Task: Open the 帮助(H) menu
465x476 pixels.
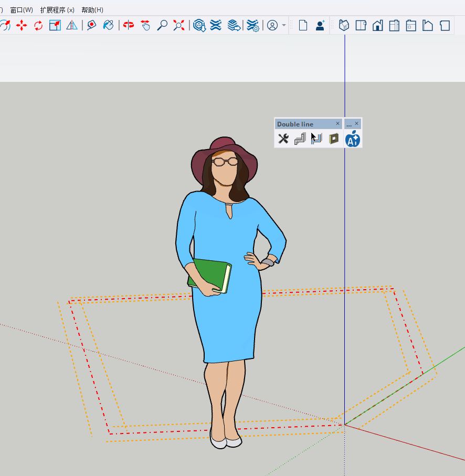Action: pyautogui.click(x=92, y=10)
